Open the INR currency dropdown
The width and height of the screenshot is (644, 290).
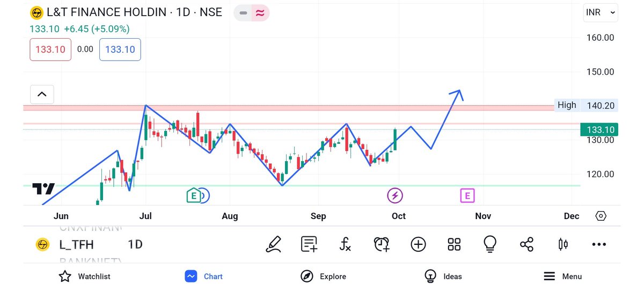(x=601, y=12)
